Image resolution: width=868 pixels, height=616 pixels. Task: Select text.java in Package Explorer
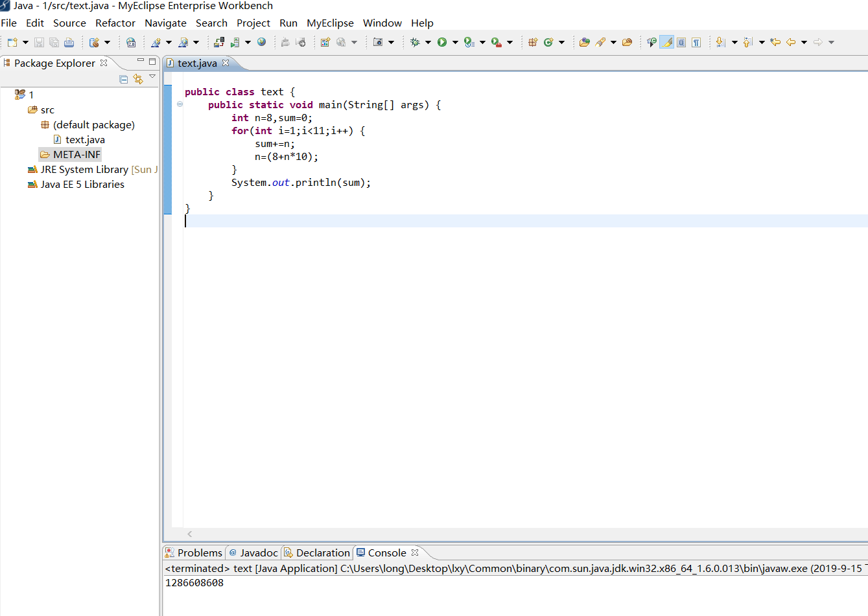click(85, 139)
